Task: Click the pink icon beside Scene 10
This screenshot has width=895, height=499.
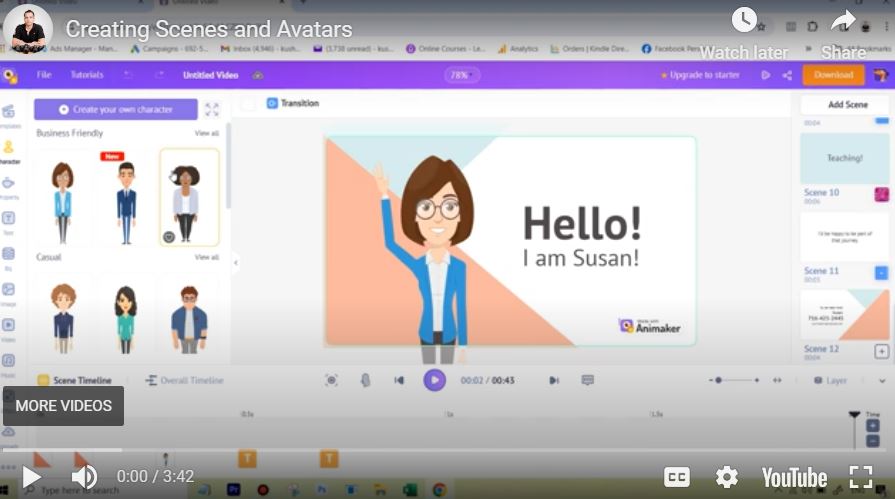Action: [881, 194]
